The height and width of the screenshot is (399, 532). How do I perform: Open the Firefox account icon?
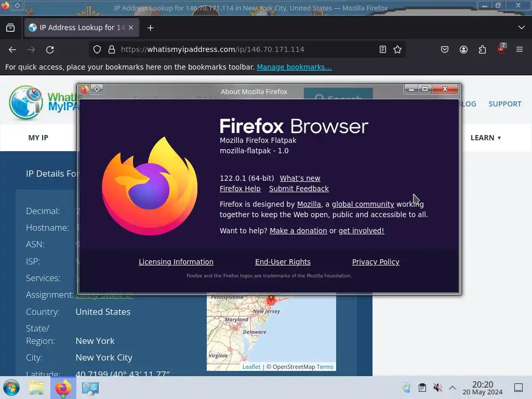(x=463, y=49)
